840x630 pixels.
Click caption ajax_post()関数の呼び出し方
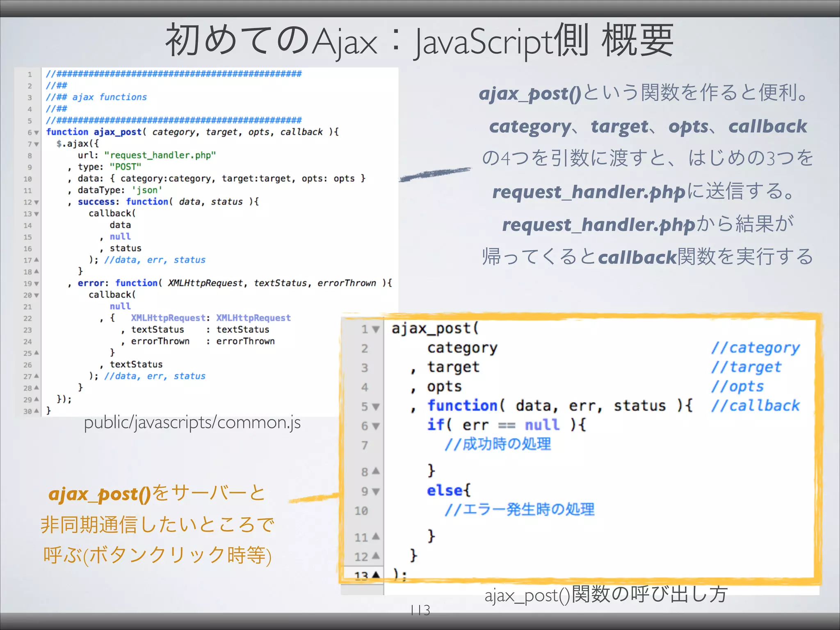pyautogui.click(x=606, y=595)
